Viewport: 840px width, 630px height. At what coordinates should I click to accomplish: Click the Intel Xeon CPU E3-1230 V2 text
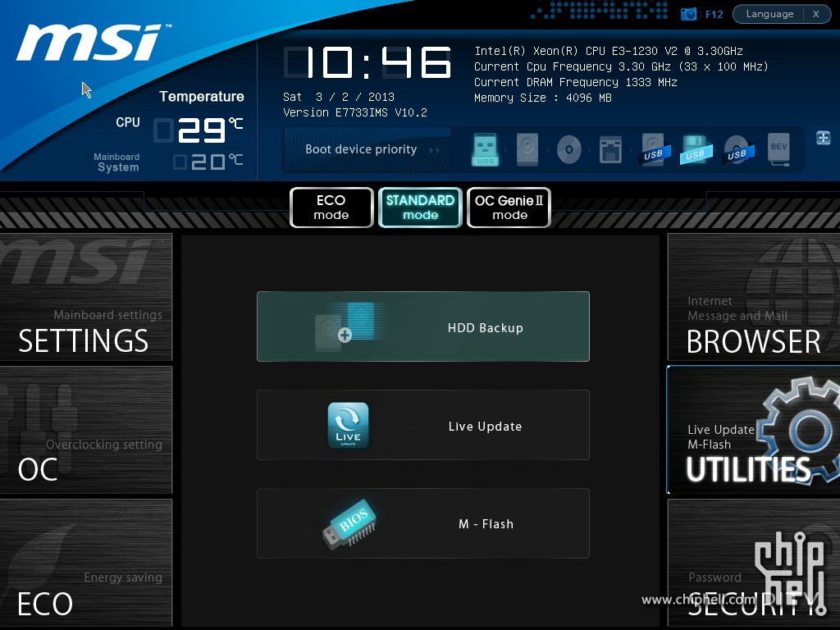(609, 51)
